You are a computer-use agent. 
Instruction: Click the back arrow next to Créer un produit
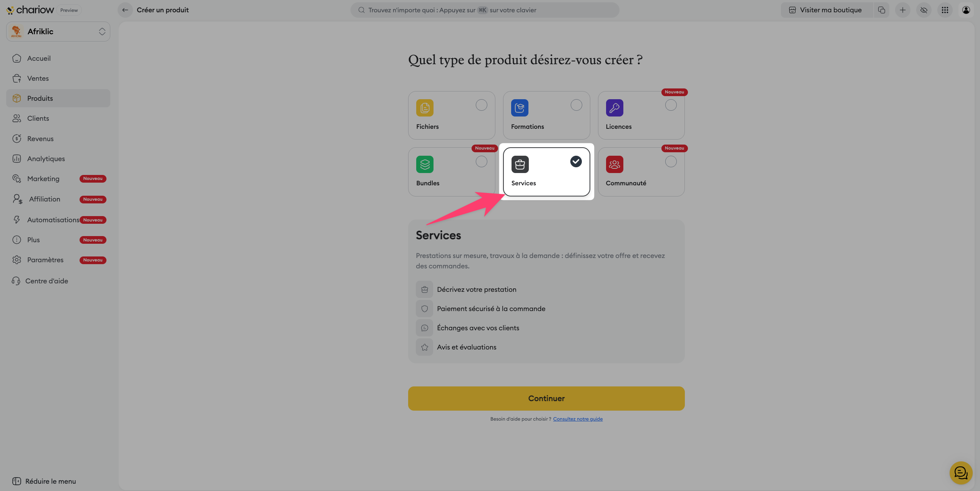125,10
